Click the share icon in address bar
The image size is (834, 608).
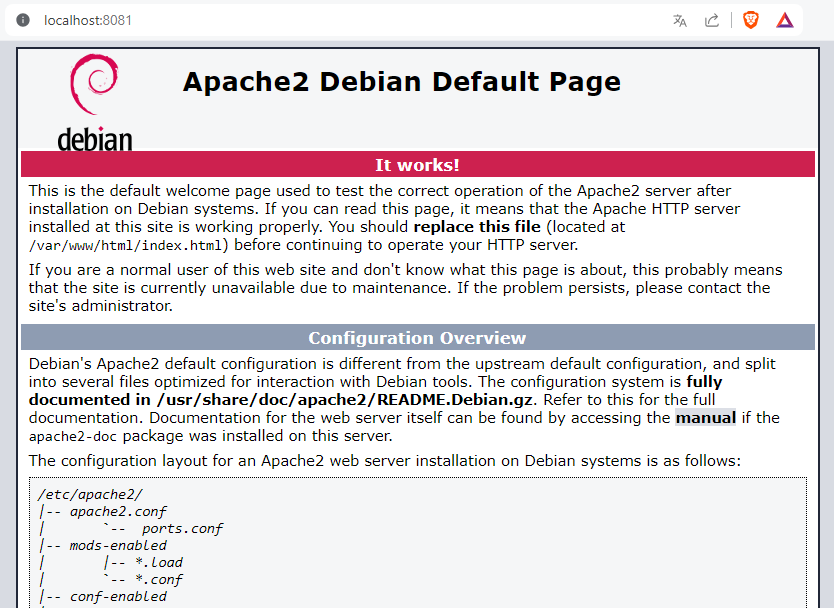click(712, 20)
